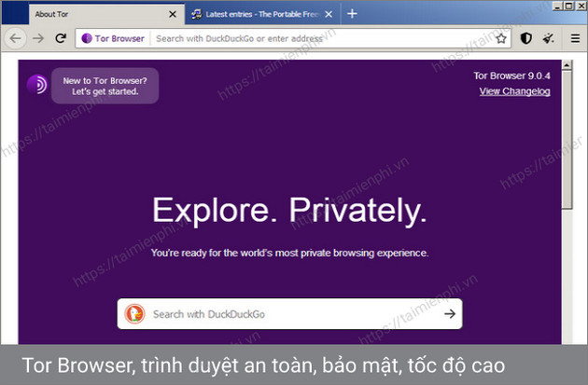Click the Explore. Privately. heading

pyautogui.click(x=289, y=211)
